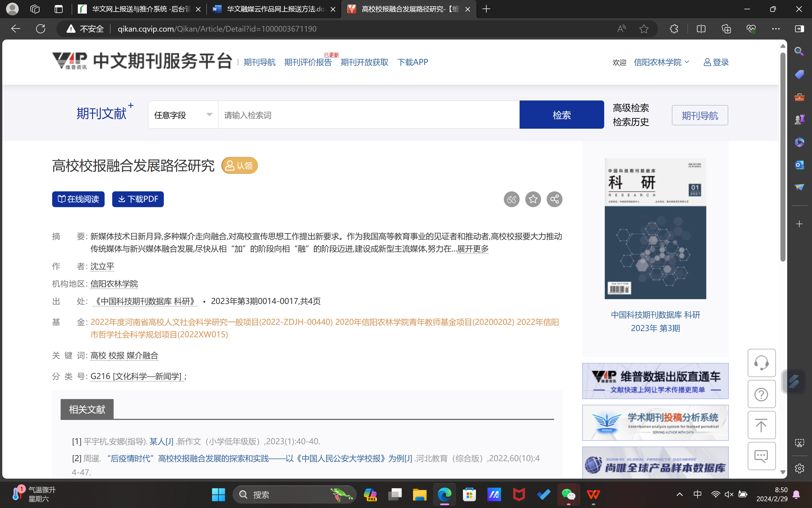Click the Edge sidebar search icon
The image size is (812, 508).
[x=799, y=51]
